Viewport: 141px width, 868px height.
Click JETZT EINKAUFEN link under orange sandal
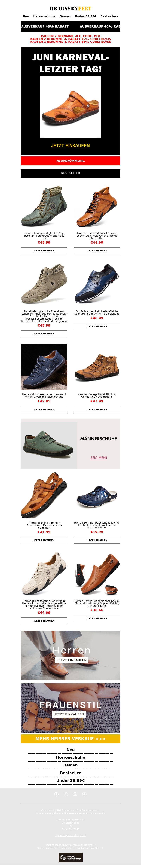pos(70,145)
